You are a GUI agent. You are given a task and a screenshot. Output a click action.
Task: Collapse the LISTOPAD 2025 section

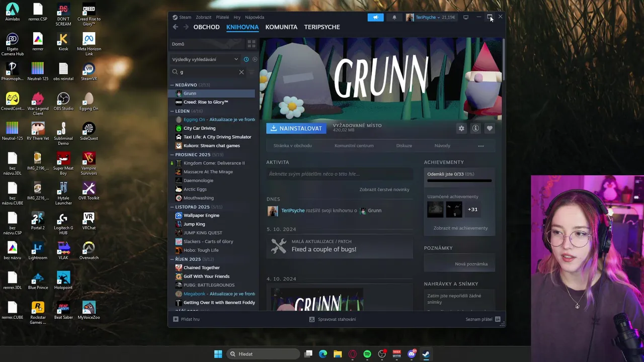(172, 207)
